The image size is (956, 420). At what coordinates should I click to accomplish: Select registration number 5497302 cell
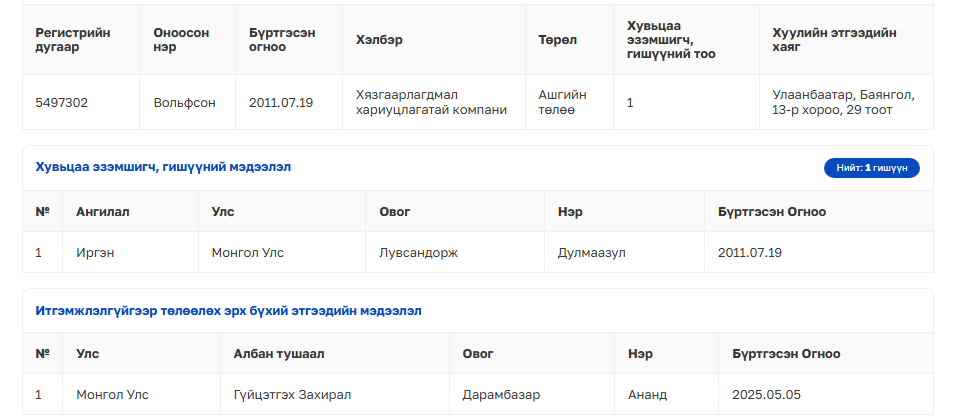pyautogui.click(x=61, y=102)
